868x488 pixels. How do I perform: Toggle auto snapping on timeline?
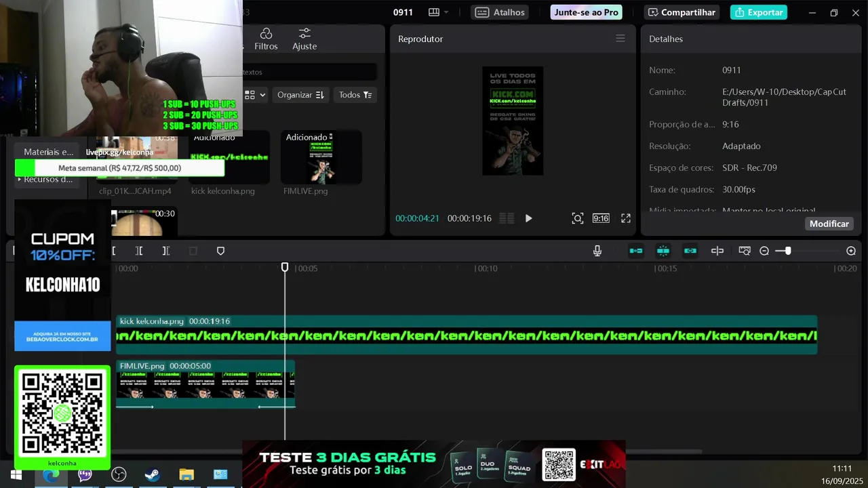[x=663, y=251]
